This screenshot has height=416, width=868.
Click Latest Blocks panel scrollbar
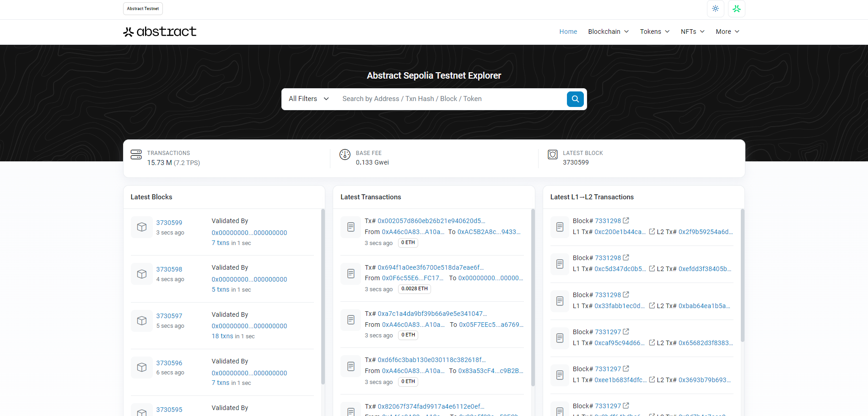pos(323,296)
